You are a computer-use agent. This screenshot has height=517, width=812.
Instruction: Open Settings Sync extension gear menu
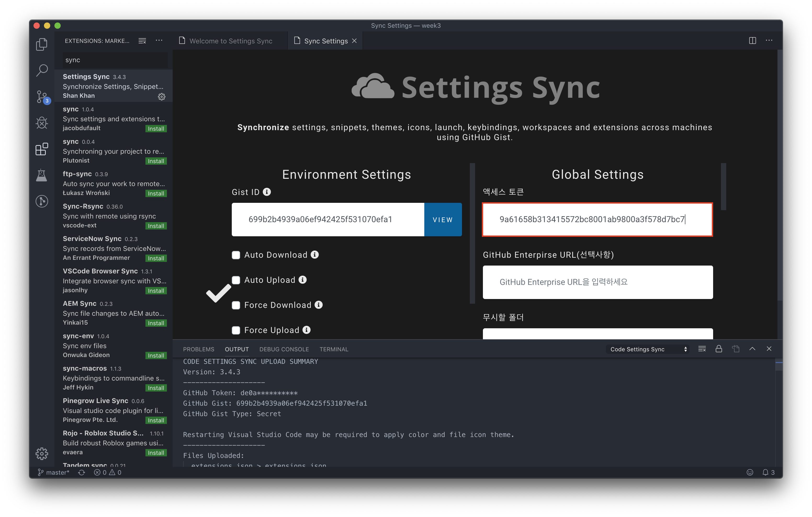[161, 97]
